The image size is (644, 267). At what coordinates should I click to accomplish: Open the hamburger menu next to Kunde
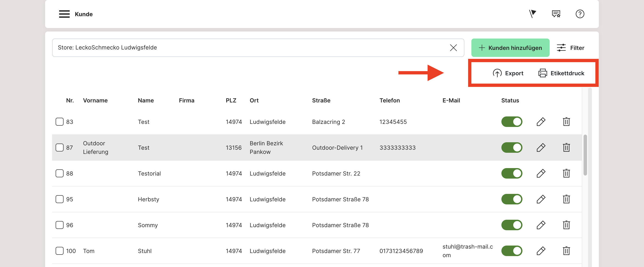(64, 14)
